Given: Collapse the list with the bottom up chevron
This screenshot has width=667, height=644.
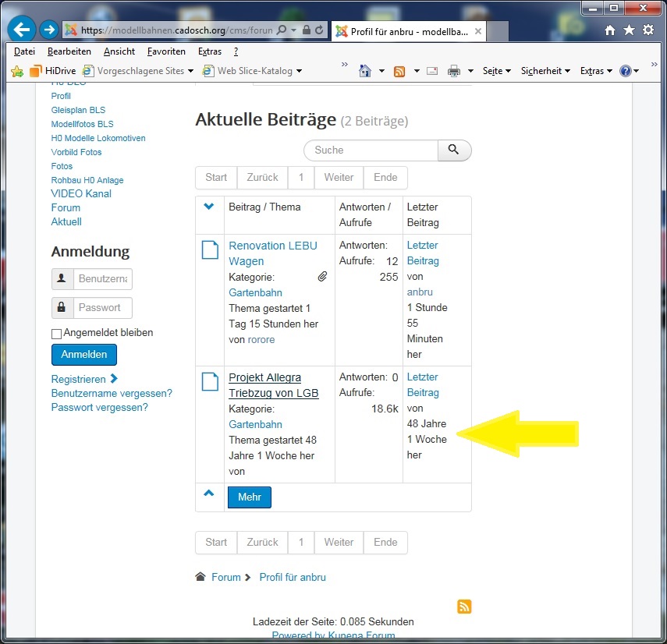Looking at the screenshot, I should tap(208, 493).
